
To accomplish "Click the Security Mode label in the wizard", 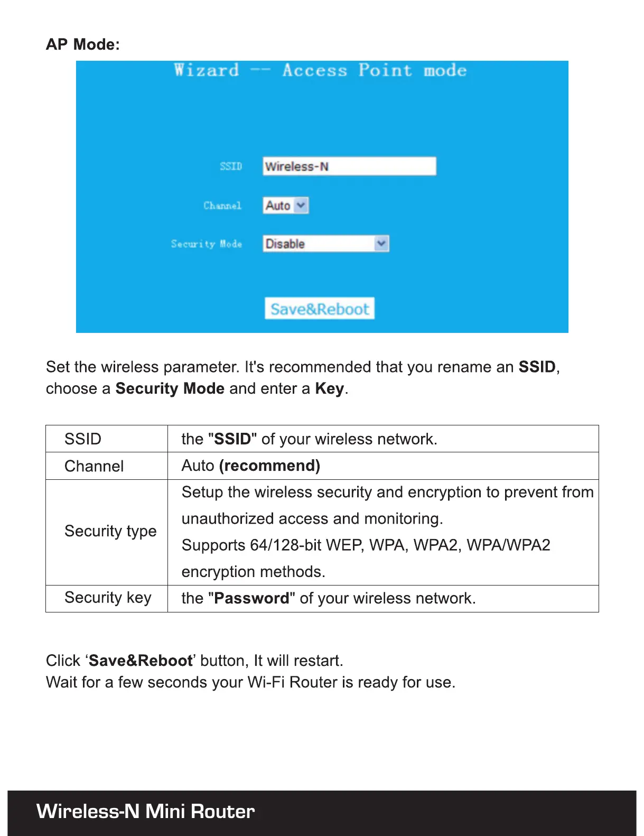I will 207,244.
